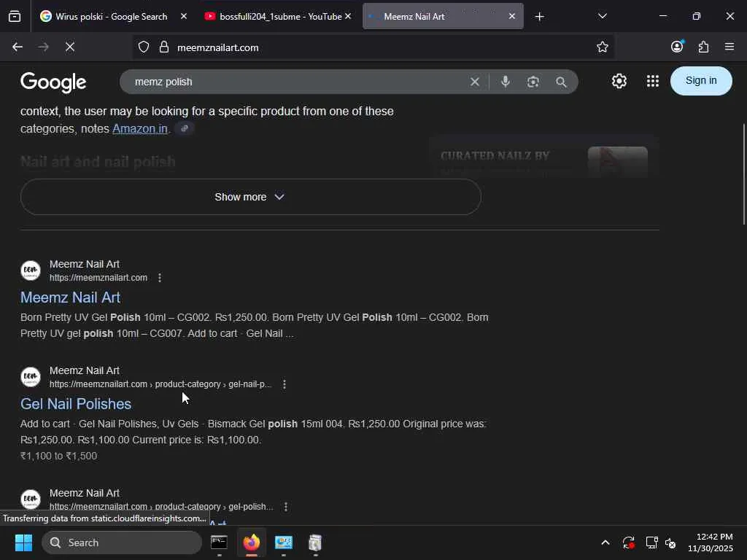This screenshot has height=560, width=747.
Task: Bookmark this page with star icon
Action: [602, 47]
